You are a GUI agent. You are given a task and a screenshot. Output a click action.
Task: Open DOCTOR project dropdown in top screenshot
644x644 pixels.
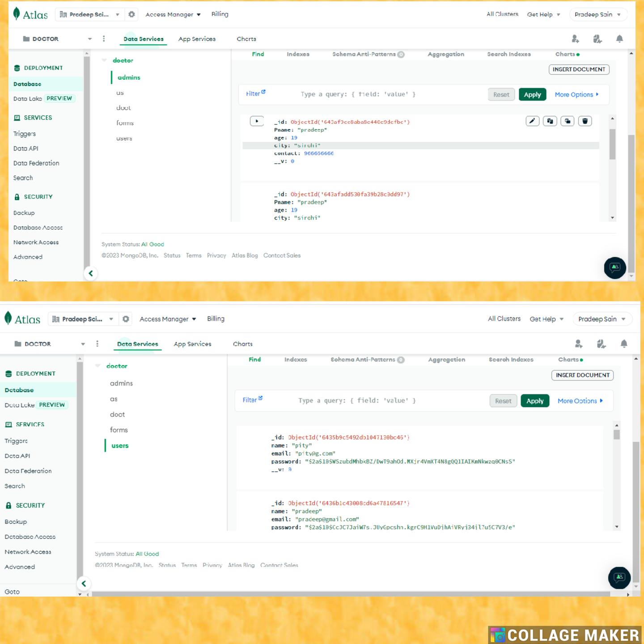pos(57,39)
